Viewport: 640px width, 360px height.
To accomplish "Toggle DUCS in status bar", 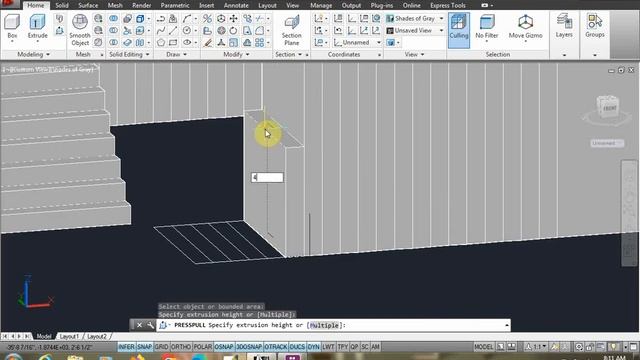I will coord(297,347).
